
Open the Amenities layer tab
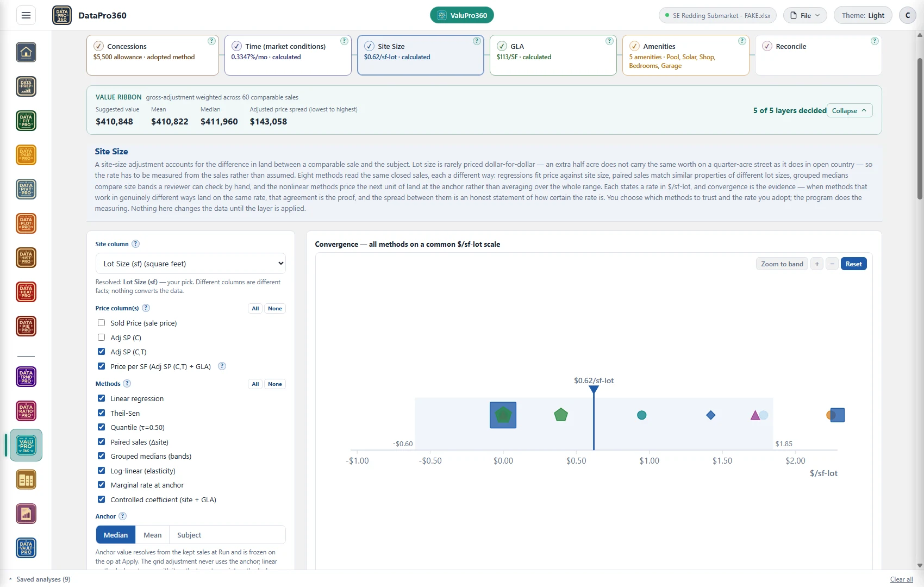[686, 55]
